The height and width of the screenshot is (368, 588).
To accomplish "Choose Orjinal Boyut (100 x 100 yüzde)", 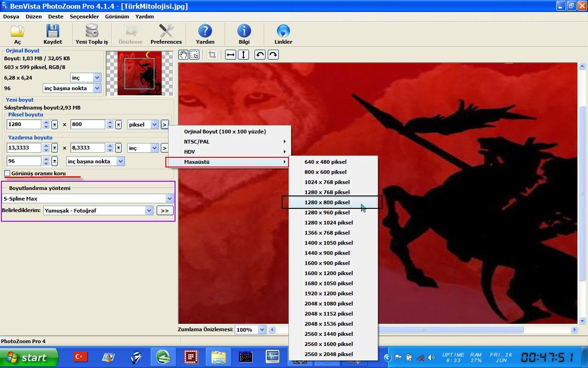I will pos(230,132).
